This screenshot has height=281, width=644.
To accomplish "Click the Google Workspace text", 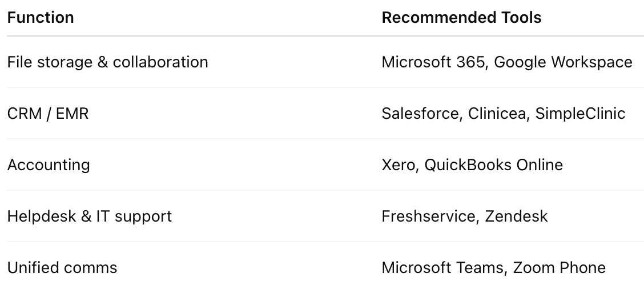I will [x=563, y=62].
